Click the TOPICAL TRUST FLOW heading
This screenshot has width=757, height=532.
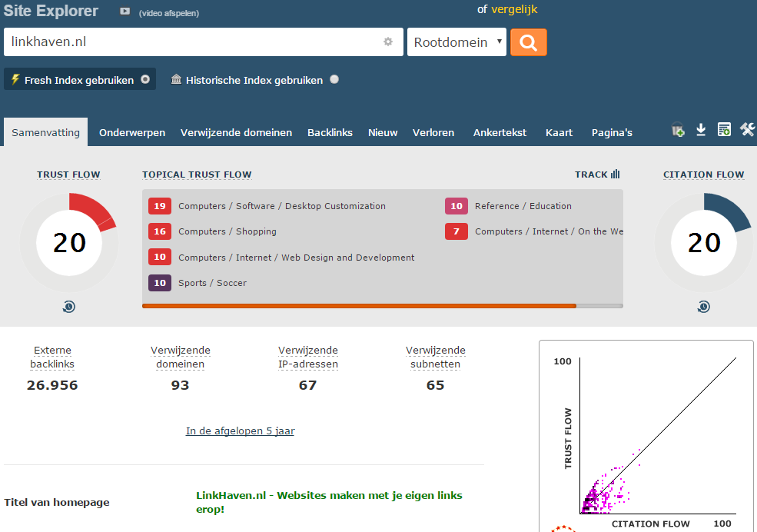point(197,175)
